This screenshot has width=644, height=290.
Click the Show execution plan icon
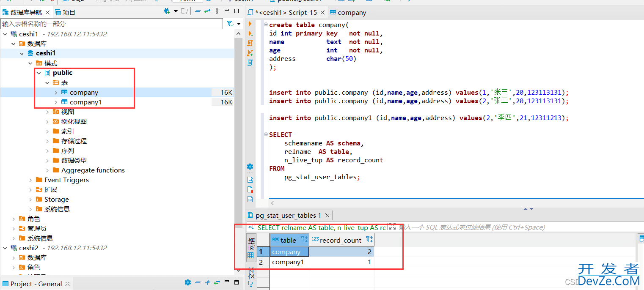coord(250,63)
